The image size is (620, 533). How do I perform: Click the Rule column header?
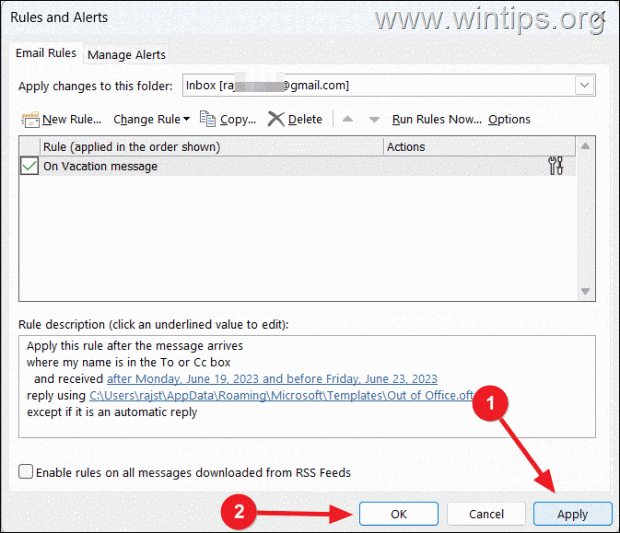point(212,147)
